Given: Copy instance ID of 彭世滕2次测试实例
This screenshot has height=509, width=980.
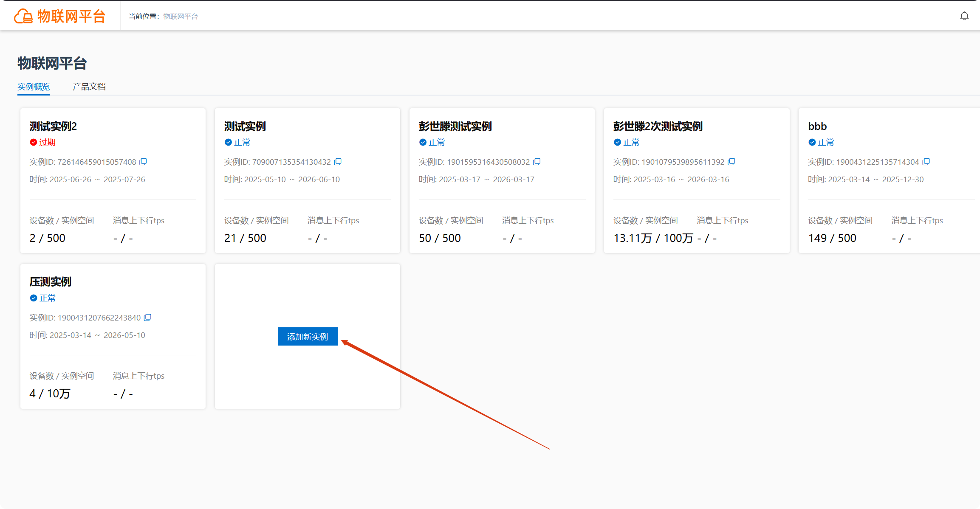Looking at the screenshot, I should point(731,162).
